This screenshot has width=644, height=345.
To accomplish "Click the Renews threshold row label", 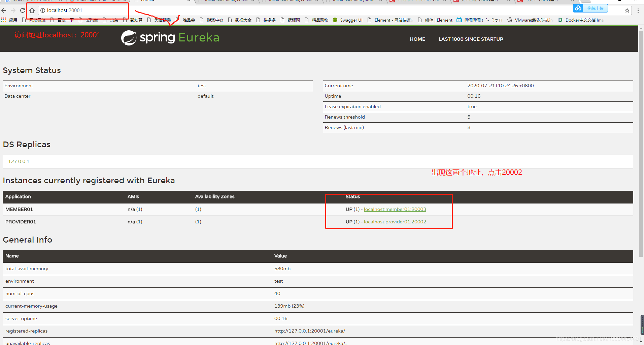I will click(345, 117).
